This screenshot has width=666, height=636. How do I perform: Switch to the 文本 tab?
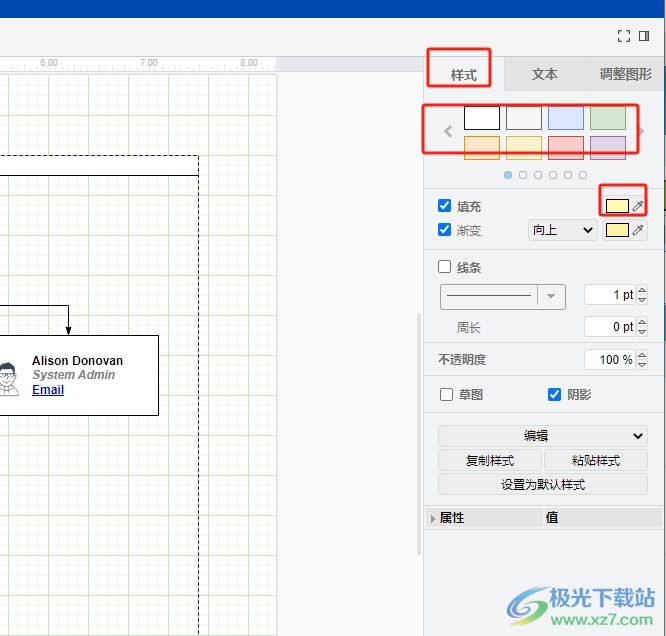point(545,74)
